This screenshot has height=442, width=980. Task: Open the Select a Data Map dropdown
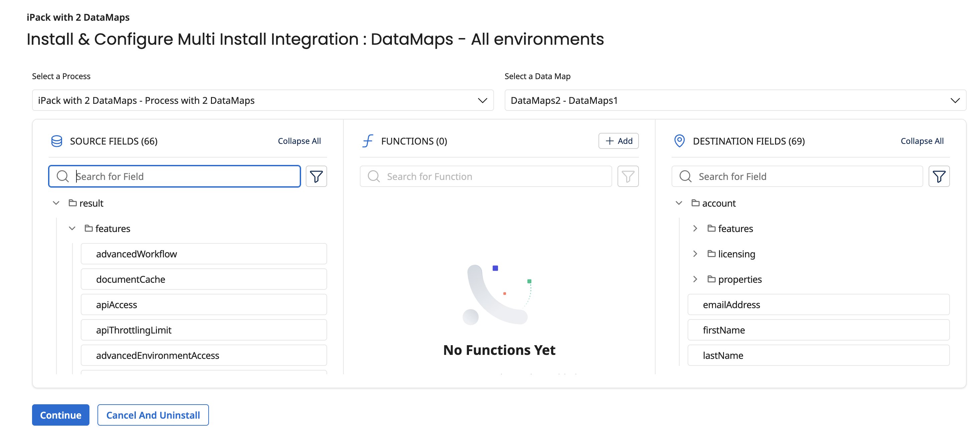735,100
